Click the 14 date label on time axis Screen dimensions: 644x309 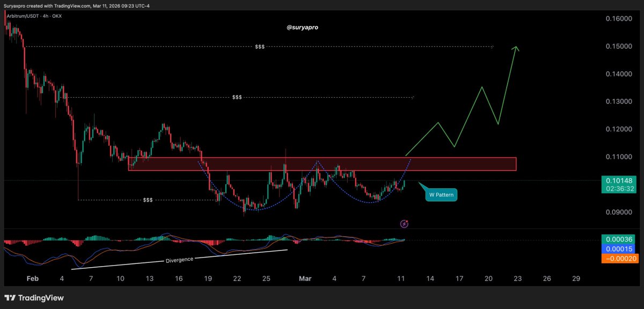point(430,279)
